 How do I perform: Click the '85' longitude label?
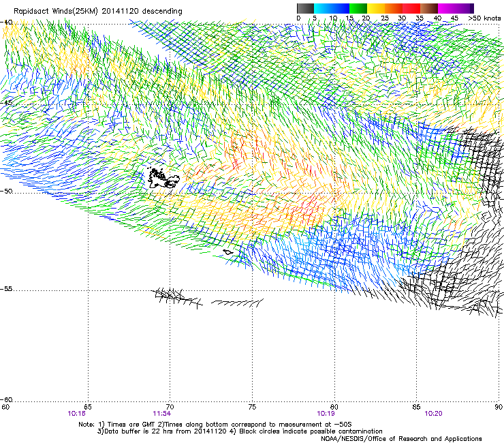pyautogui.click(x=416, y=407)
